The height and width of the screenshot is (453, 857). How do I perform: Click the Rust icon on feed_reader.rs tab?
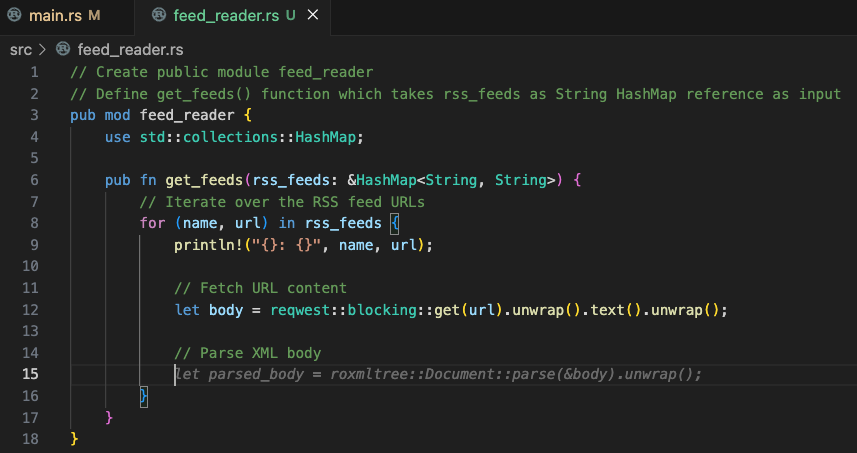159,15
